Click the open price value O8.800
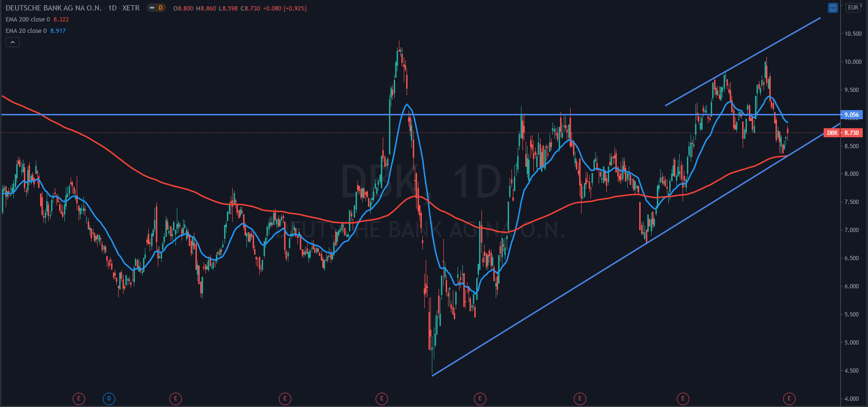Viewport: 868px width, 407px height. coord(184,9)
